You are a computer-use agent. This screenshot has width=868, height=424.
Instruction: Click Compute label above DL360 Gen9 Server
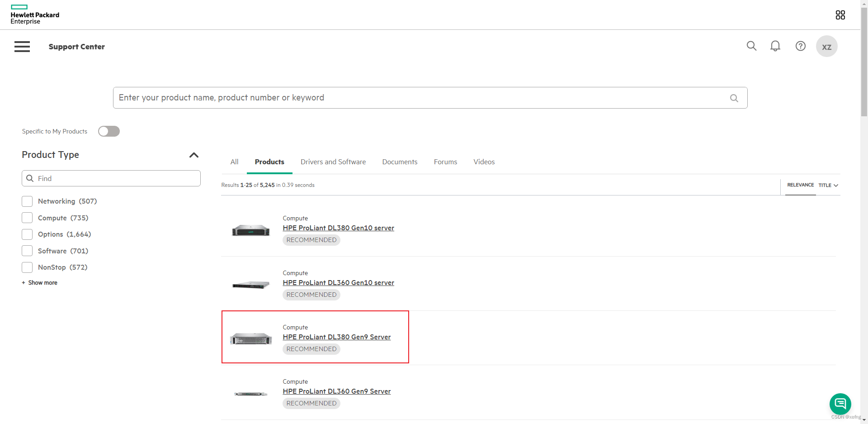click(x=295, y=382)
